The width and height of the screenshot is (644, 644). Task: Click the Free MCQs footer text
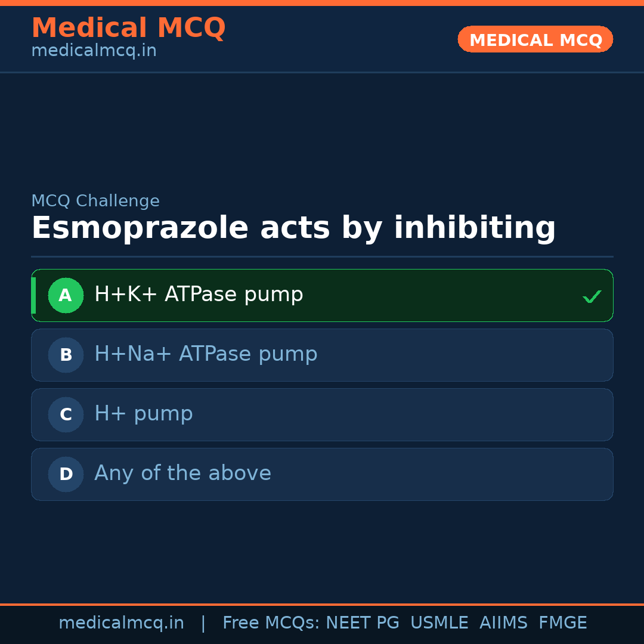tap(271, 623)
